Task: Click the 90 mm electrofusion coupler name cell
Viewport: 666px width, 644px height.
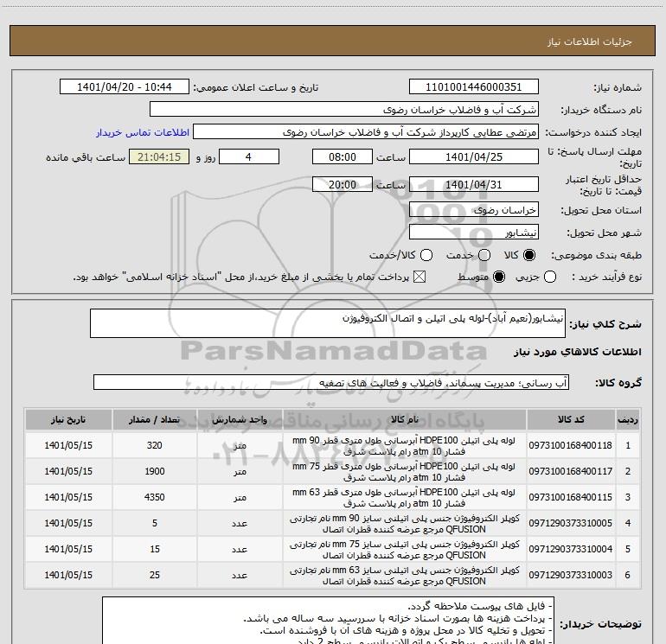Action: pyautogui.click(x=405, y=523)
